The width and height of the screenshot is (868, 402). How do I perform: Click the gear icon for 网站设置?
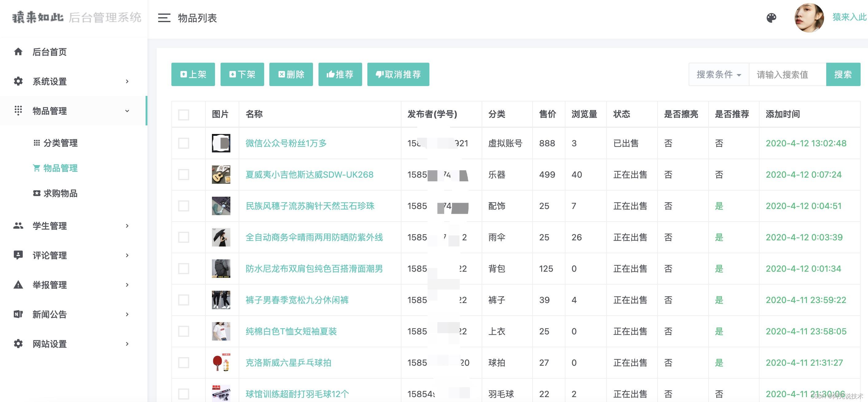point(18,344)
